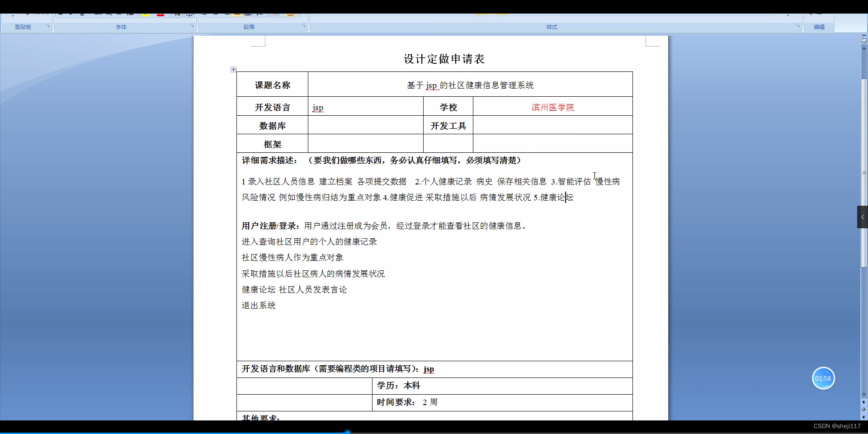Apply italic formatting
This screenshot has width=868, height=434.
click(x=71, y=14)
